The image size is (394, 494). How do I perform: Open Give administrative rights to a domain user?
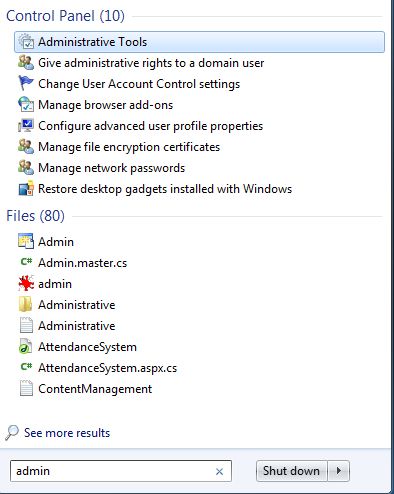click(151, 63)
